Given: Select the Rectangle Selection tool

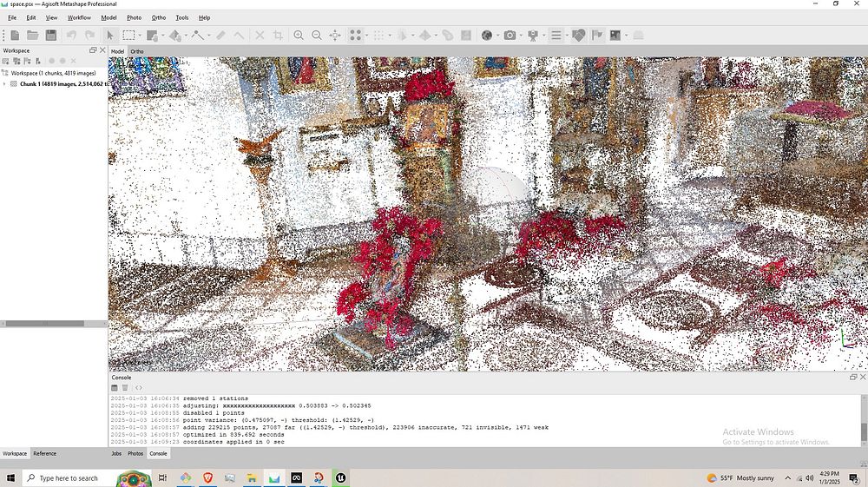Looking at the screenshot, I should 128,36.
